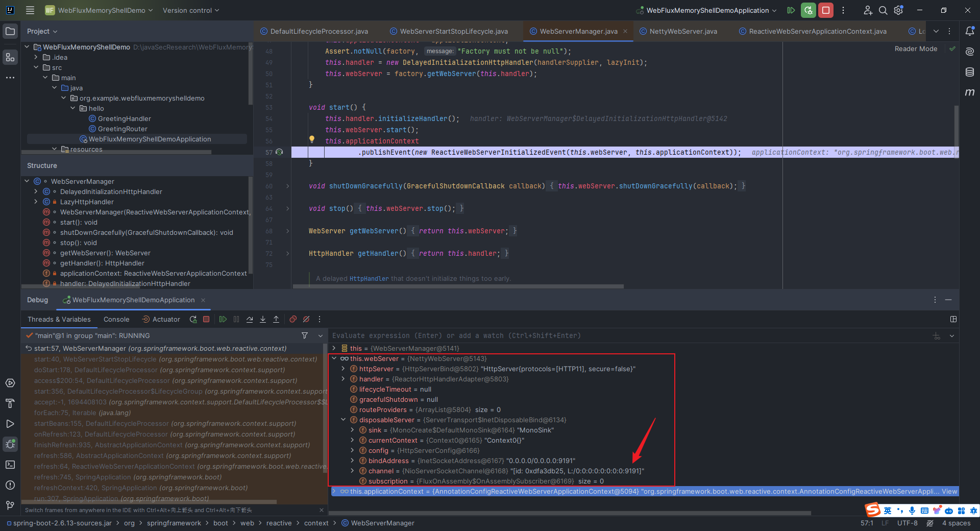This screenshot has height=531, width=980.
Task: Click the WebServerManager breadcrumb
Action: click(x=378, y=523)
